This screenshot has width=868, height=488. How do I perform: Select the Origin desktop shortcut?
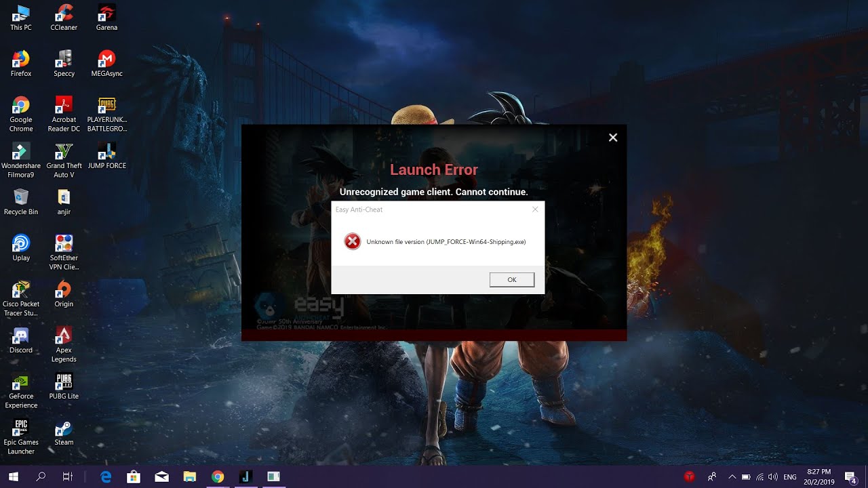(x=64, y=294)
